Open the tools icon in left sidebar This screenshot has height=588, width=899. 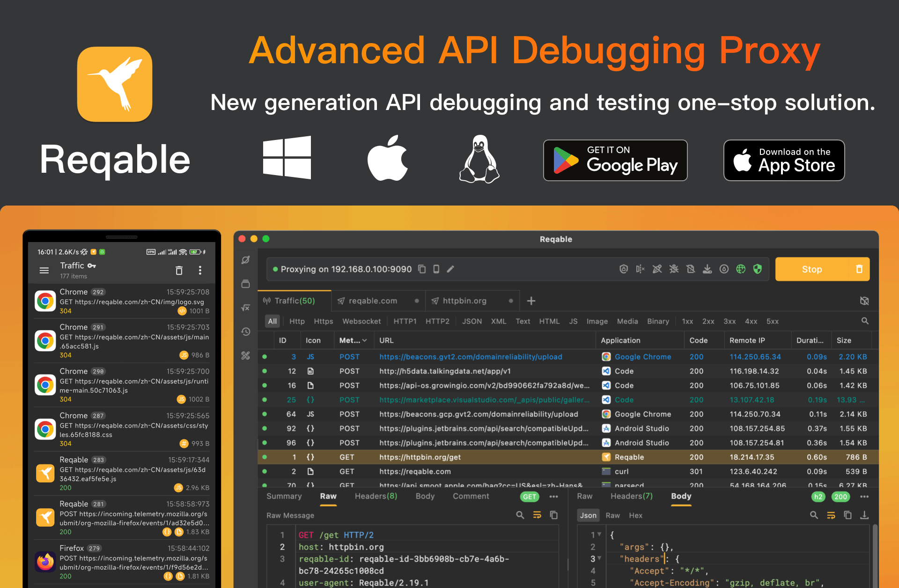[x=246, y=355]
